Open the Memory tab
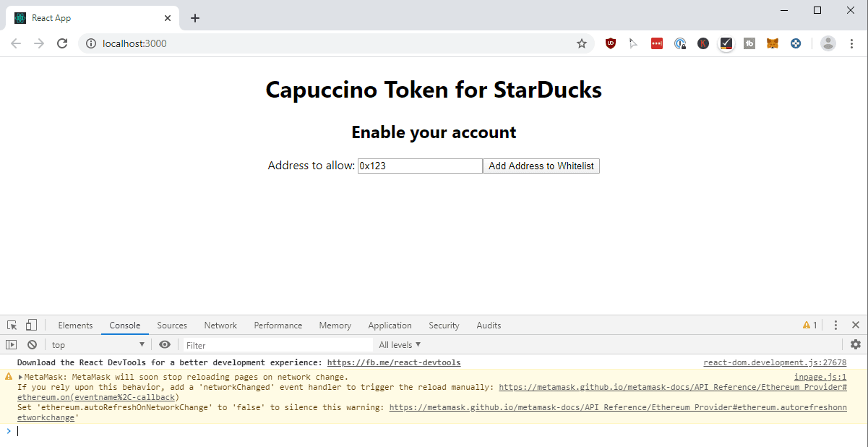 point(335,325)
